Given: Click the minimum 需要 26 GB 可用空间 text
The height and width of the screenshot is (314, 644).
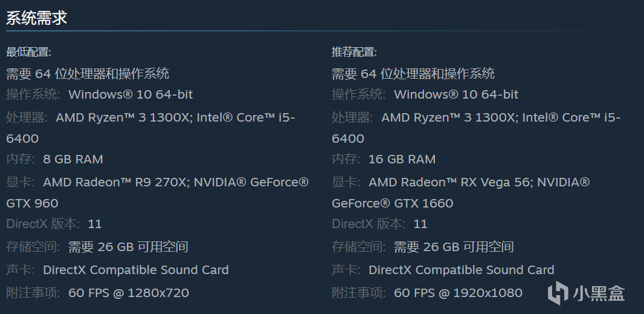Looking at the screenshot, I should click(128, 247).
